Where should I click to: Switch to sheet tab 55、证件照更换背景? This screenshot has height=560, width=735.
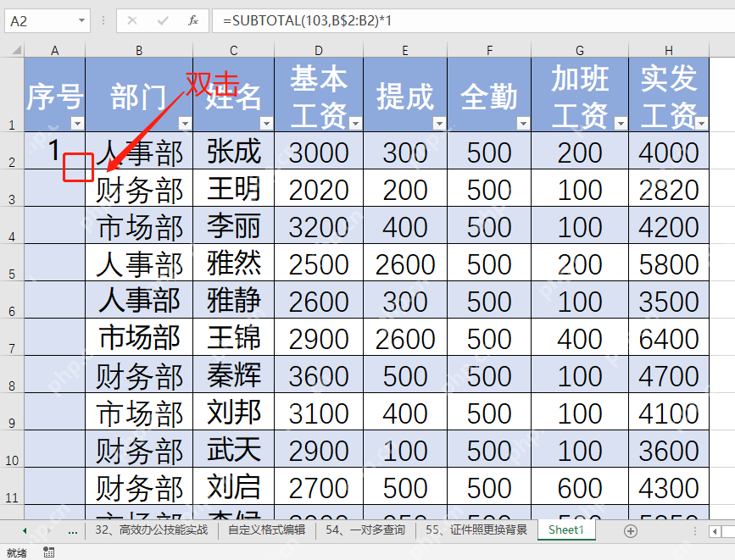476,530
